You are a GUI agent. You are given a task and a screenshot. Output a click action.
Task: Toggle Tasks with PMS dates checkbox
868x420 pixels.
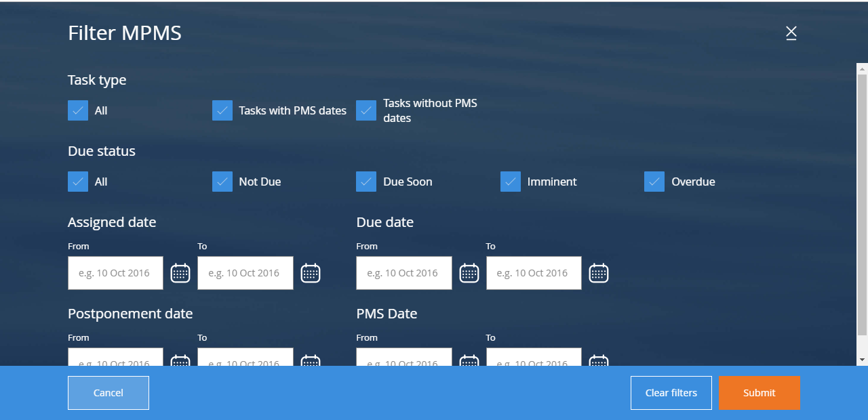click(222, 110)
